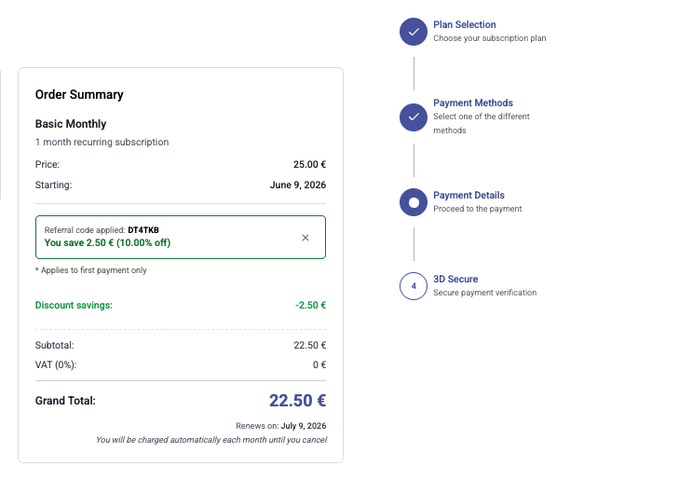The height and width of the screenshot is (480, 679).
Task: Click the VAT (0%) label
Action: coord(56,365)
